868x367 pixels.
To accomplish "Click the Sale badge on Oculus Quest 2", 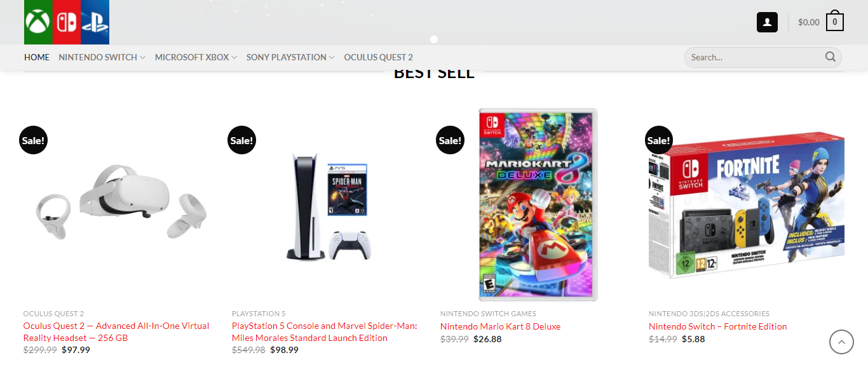I will (x=33, y=140).
